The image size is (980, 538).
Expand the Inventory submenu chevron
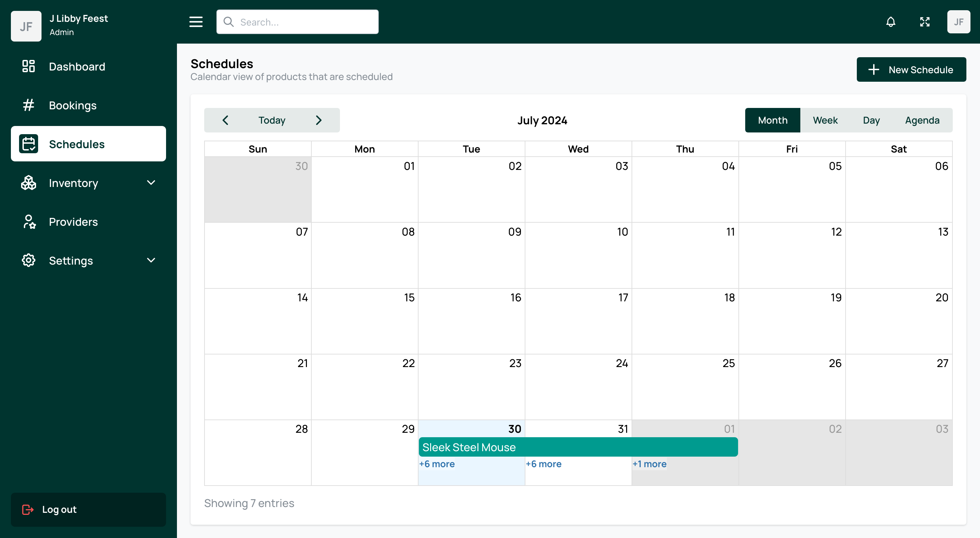point(151,183)
